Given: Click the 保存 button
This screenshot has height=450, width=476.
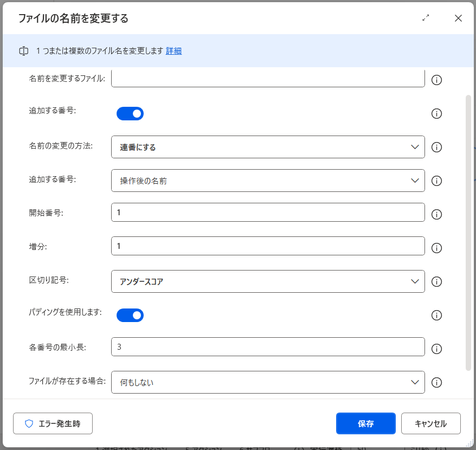Looking at the screenshot, I should point(365,423).
